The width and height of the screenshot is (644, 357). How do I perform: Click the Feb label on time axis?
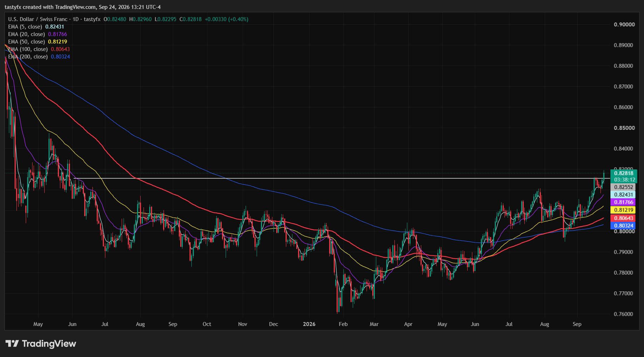coord(343,324)
